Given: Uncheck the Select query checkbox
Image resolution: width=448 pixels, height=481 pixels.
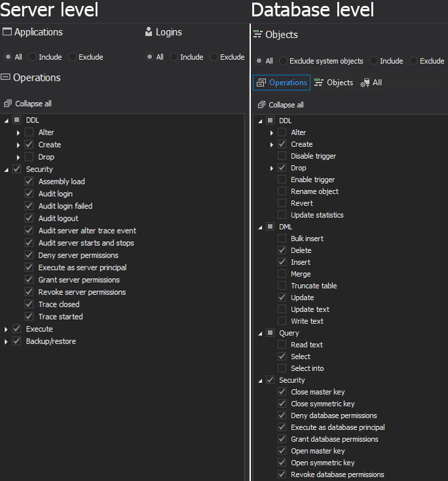Looking at the screenshot, I should (x=282, y=356).
